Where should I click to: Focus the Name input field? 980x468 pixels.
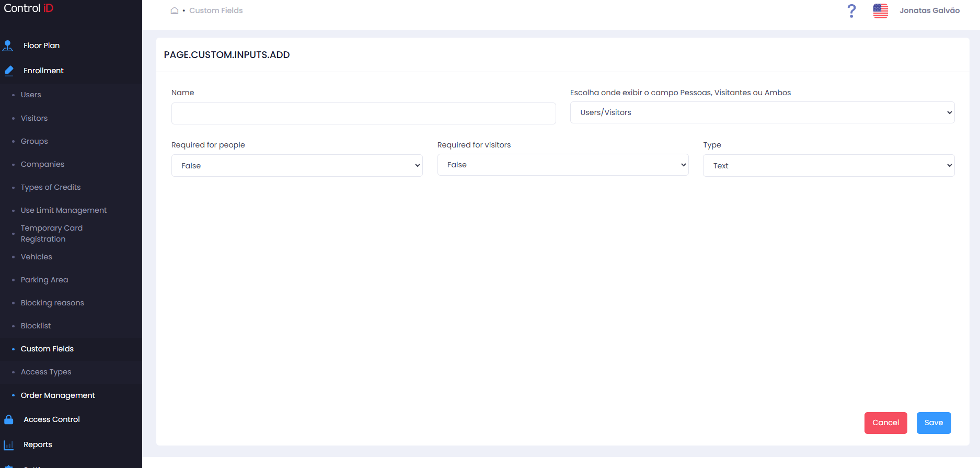[x=363, y=113]
